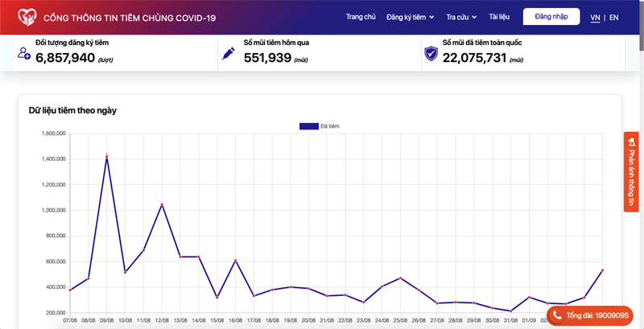Click the 25/08 data point on chart

tap(400, 278)
